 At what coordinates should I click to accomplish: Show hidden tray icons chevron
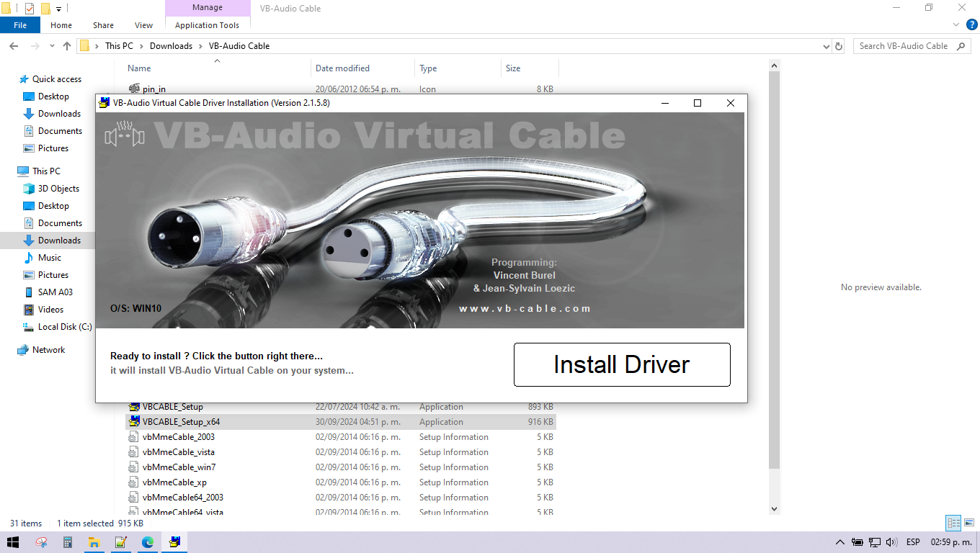[840, 542]
